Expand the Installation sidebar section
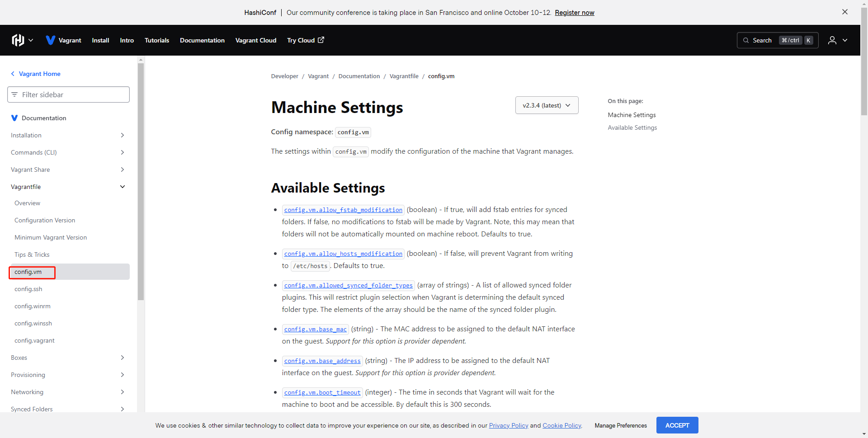The height and width of the screenshot is (438, 868). click(x=123, y=135)
